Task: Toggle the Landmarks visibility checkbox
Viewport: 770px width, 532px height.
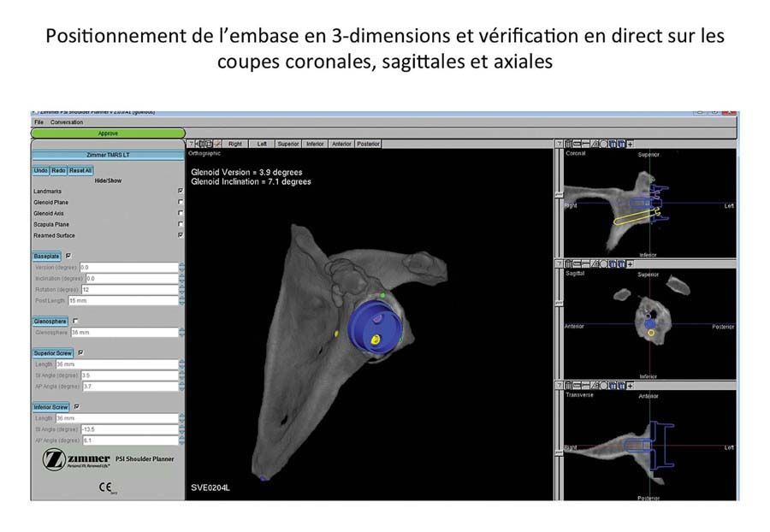Action: point(180,191)
